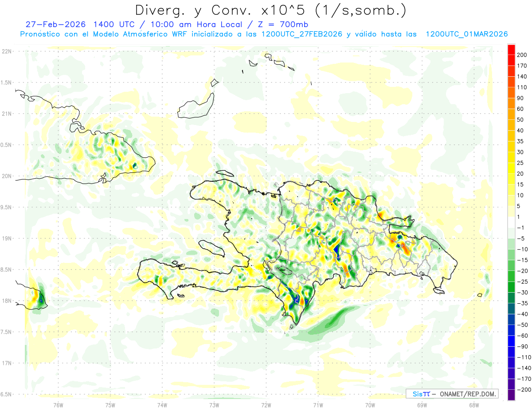
Task: Click the '21N' latitude label
Action: (7, 114)
